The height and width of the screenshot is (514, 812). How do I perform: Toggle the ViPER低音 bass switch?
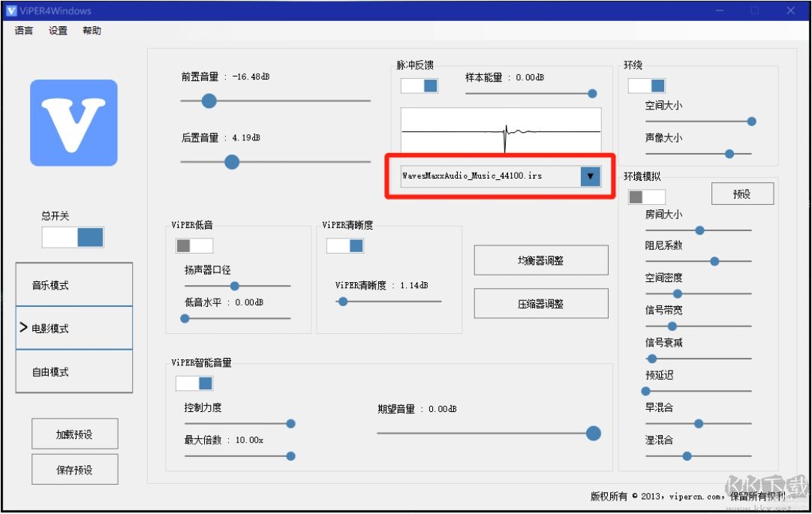click(x=194, y=245)
